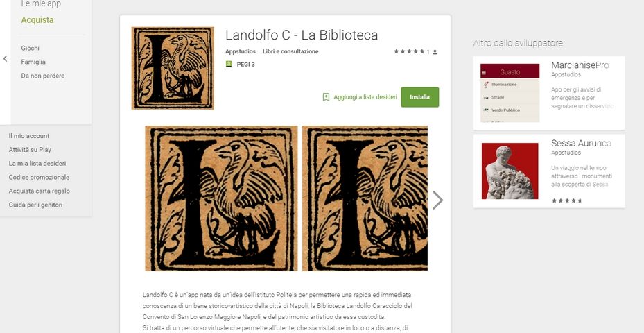Click the wishlist bookmark icon
The image size is (644, 333).
326,97
